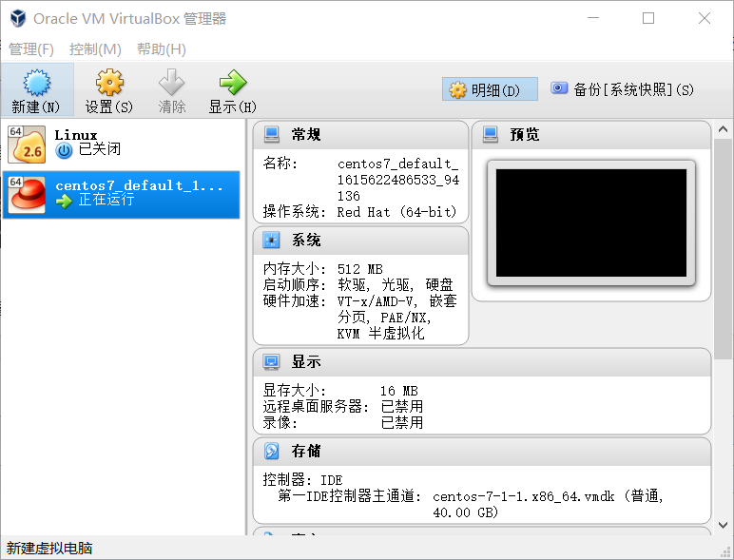Click the 新建虚拟电脑 status bar text
Screen dimensions: 734x560
click(49, 548)
